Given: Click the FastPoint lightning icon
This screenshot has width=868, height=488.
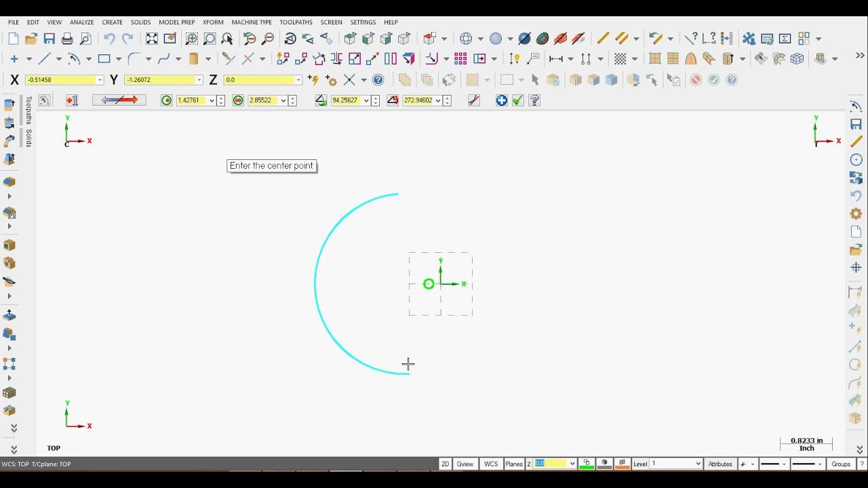Looking at the screenshot, I should pyautogui.click(x=313, y=80).
